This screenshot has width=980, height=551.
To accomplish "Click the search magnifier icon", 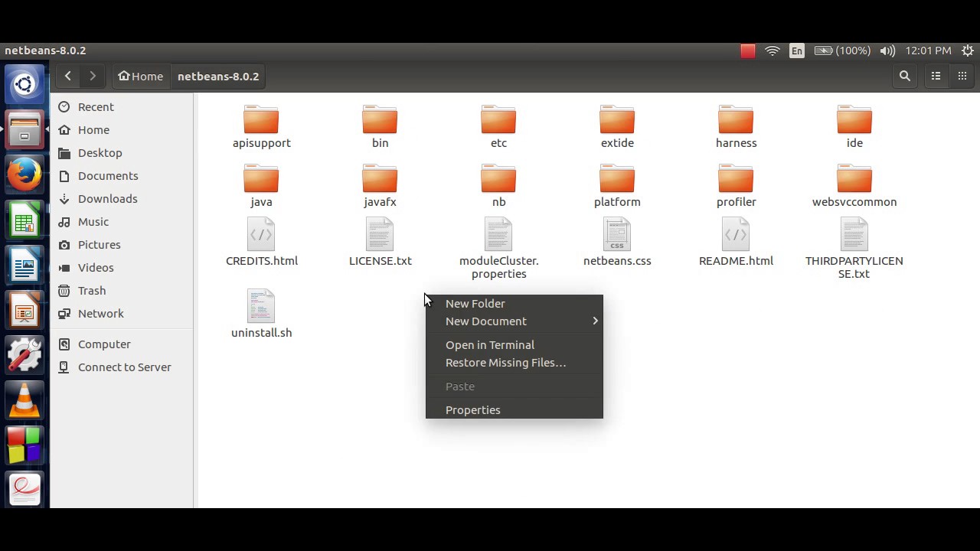I will 905,76.
